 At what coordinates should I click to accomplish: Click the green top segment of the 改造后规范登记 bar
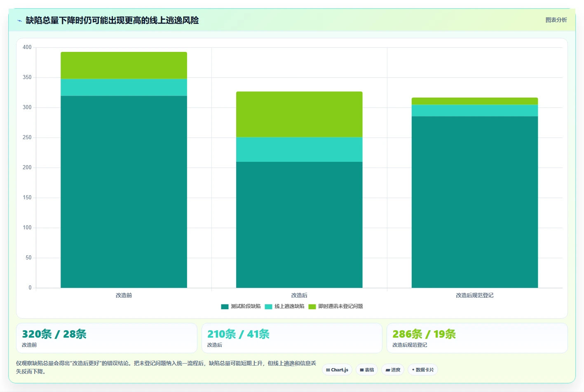tap(475, 101)
